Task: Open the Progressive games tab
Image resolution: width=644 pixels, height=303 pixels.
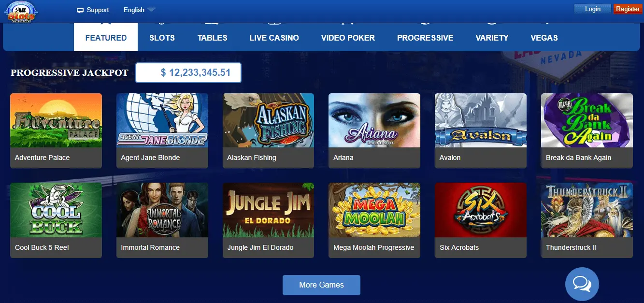Action: [425, 38]
